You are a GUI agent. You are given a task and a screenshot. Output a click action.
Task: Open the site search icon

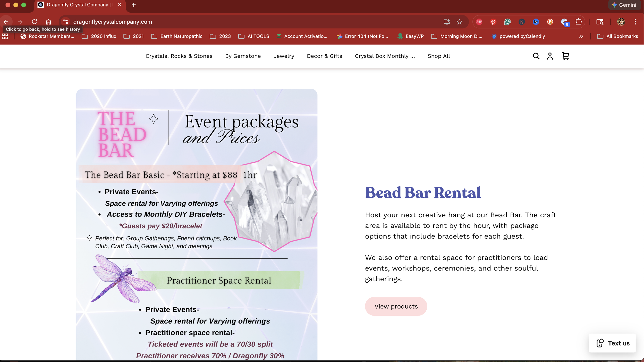pos(536,56)
